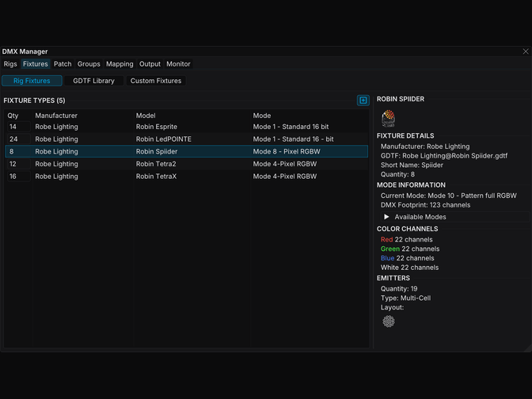The height and width of the screenshot is (399, 532).
Task: Click Robe Lighting in the Robin Esprite row
Action: [56, 127]
